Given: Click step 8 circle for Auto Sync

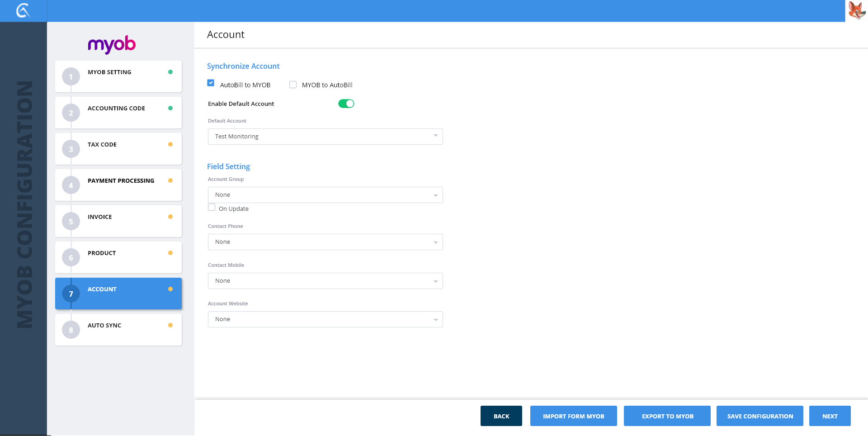Looking at the screenshot, I should point(71,330).
